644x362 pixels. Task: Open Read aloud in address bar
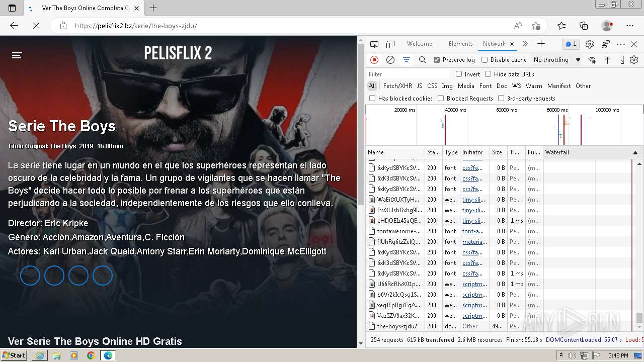[x=518, y=26]
